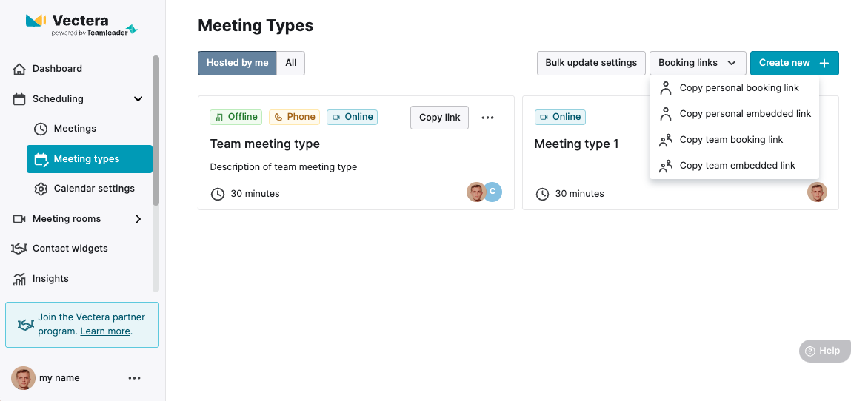868x401 pixels.
Task: Click the sidebar vertical scrollbar
Action: point(156,130)
